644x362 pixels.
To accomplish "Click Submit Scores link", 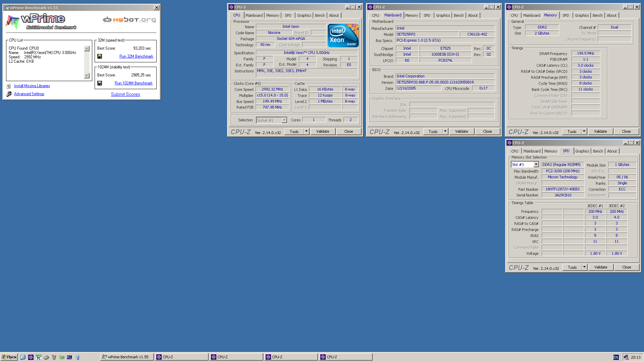I will 125,95.
